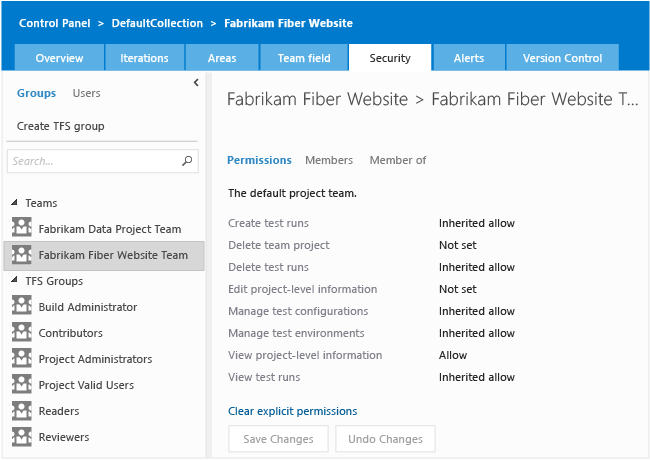Click the Undo Changes button

(385, 438)
